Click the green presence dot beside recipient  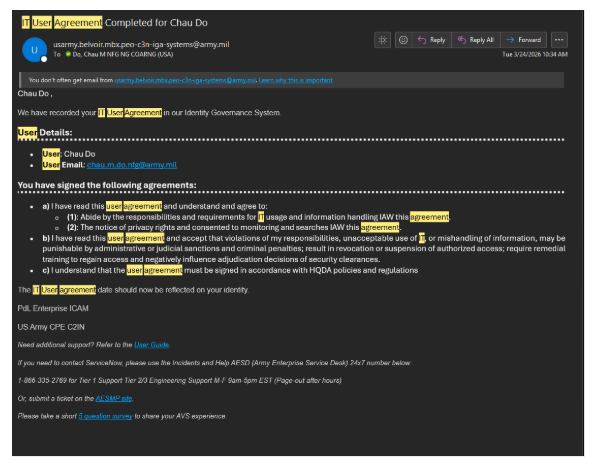(68, 54)
